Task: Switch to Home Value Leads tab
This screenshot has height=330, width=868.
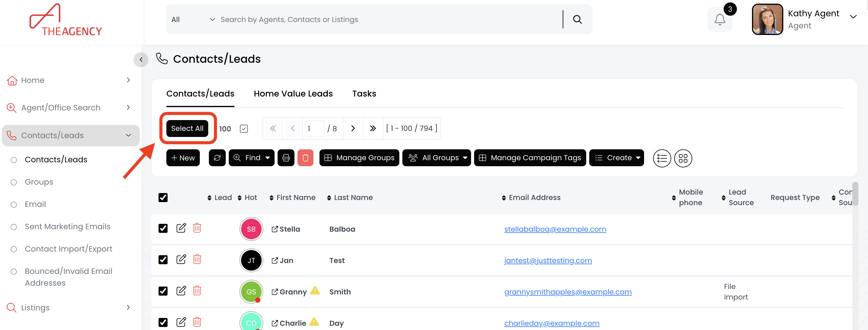Action: tap(293, 94)
